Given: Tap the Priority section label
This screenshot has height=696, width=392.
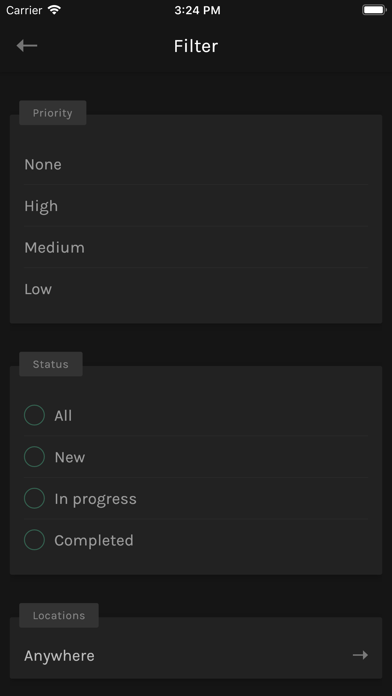Looking at the screenshot, I should pos(52,113).
